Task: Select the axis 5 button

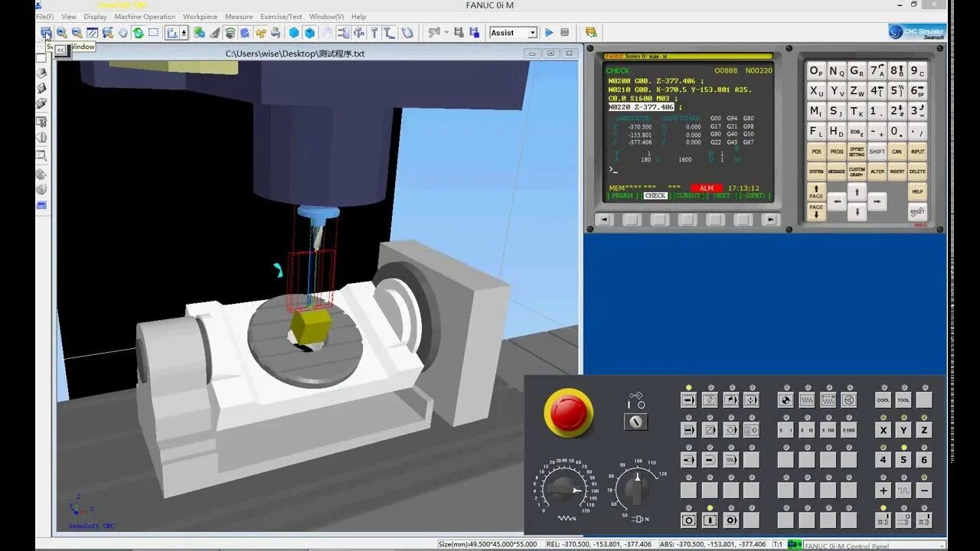Action: 903,460
